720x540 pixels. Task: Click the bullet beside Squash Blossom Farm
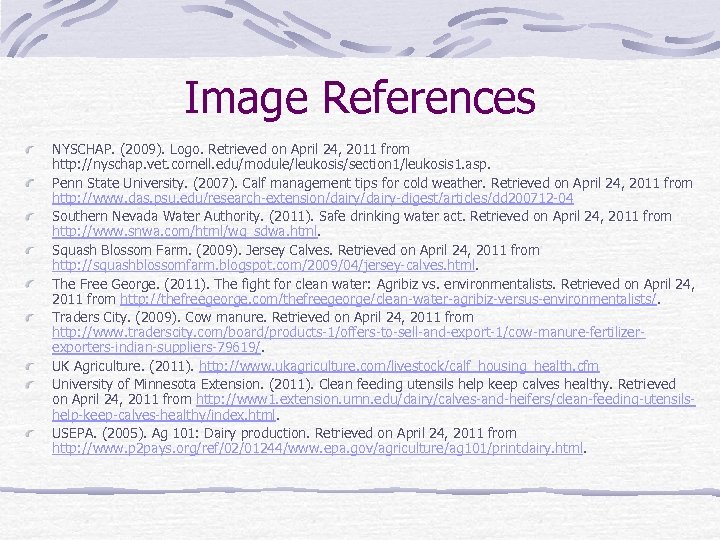click(x=30, y=251)
